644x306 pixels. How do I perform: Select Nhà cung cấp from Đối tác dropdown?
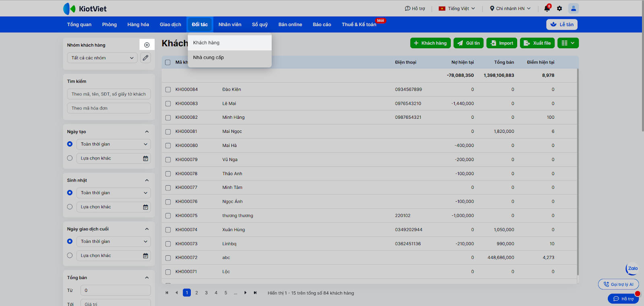click(230, 58)
